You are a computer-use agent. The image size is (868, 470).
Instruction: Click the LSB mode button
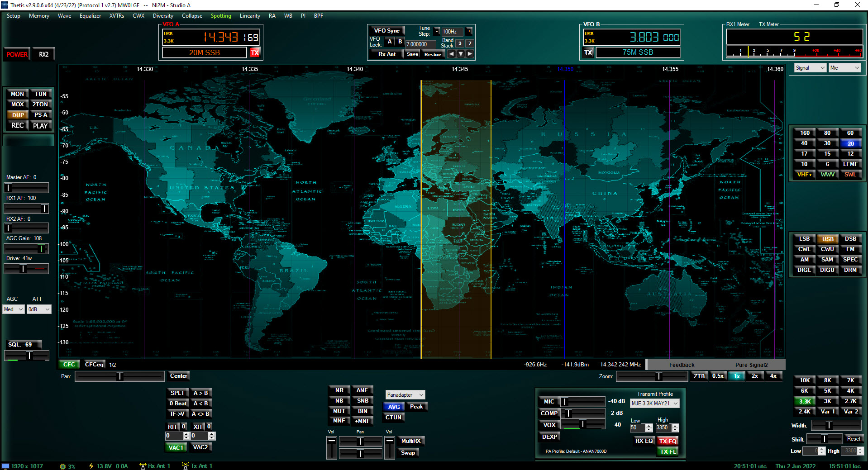[804, 239]
